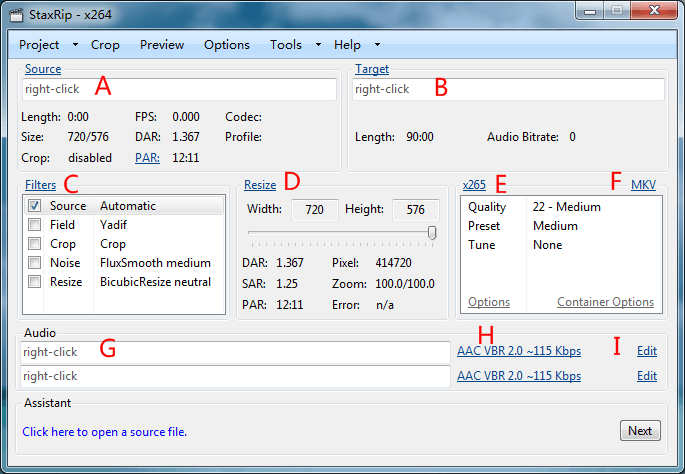Click the PAR link in Source panel

(147, 158)
